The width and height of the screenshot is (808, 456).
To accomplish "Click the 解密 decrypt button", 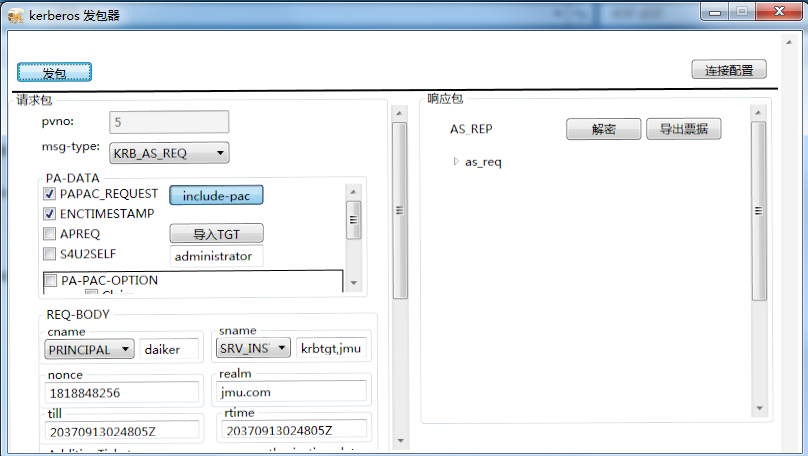I will (603, 129).
